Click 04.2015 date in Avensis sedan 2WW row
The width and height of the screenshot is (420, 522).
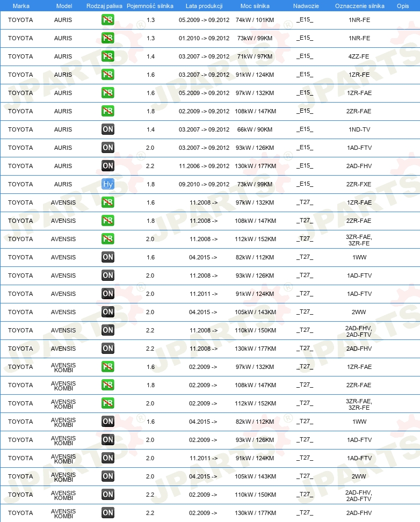point(203,312)
